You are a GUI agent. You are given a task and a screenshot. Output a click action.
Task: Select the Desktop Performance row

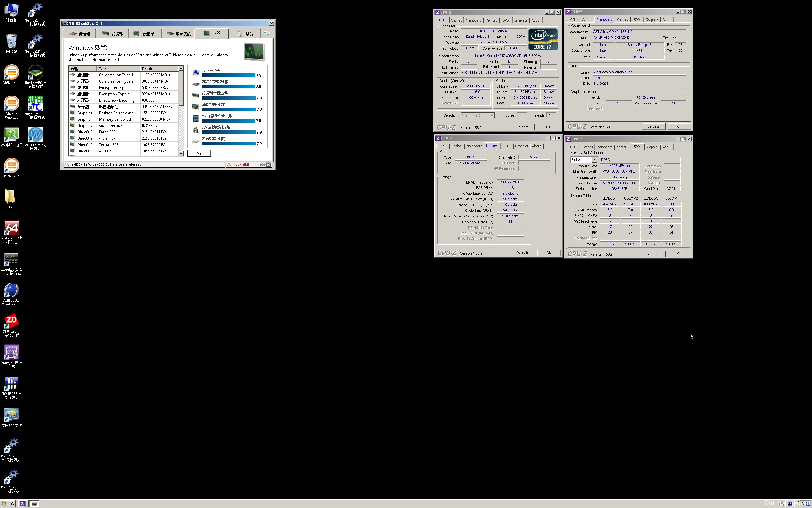(123, 113)
